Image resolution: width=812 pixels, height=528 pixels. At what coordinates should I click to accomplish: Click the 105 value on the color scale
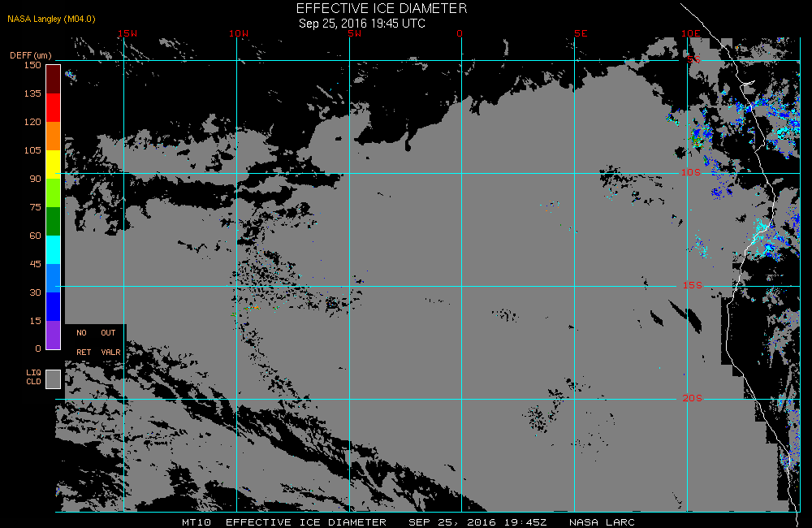point(32,151)
